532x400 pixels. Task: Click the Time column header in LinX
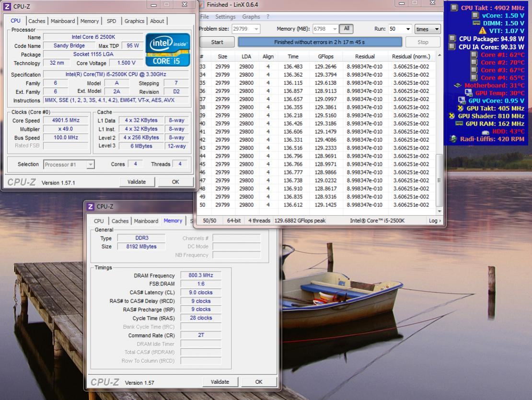pyautogui.click(x=293, y=57)
